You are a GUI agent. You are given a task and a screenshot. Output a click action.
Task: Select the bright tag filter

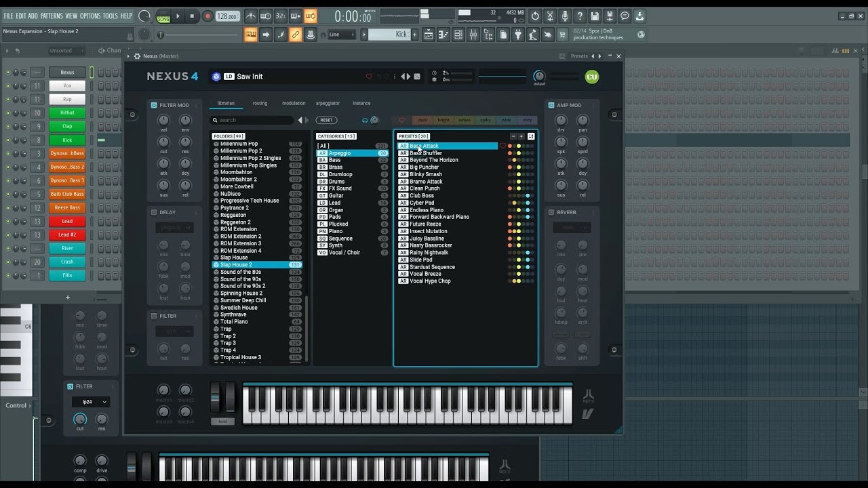443,120
